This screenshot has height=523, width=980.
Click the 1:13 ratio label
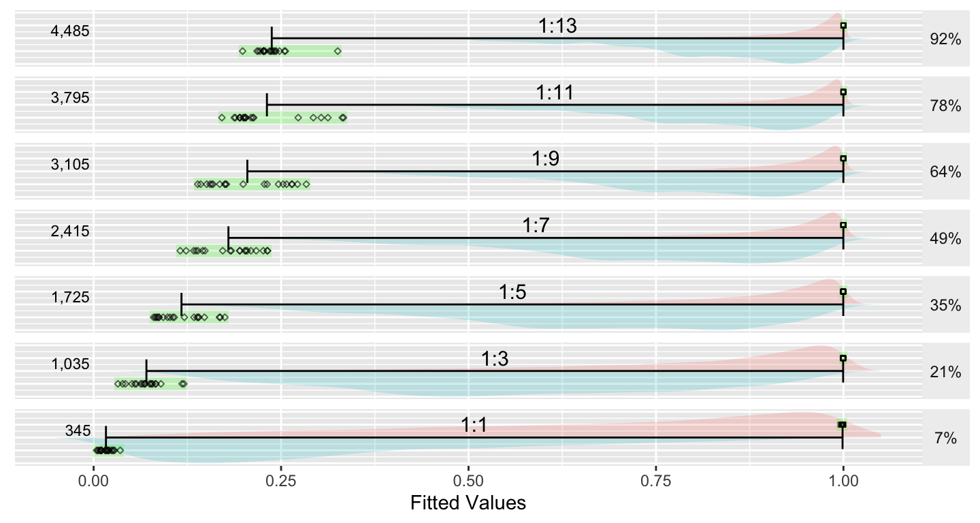pos(557,26)
